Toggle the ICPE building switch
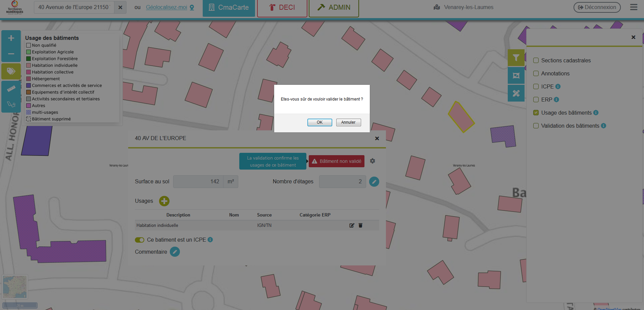This screenshot has width=644, height=310. [140, 240]
